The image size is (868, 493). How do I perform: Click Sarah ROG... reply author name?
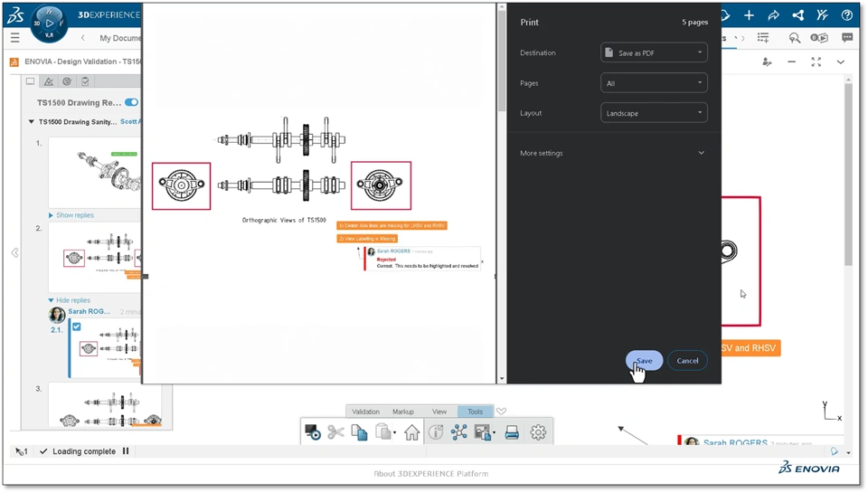click(x=90, y=311)
